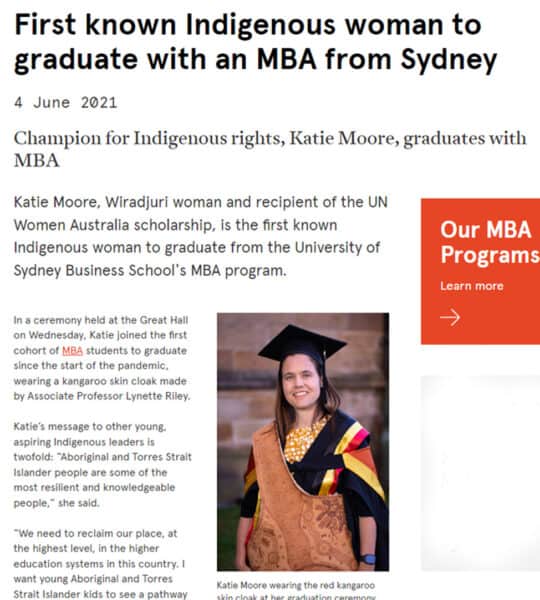Screen dimensions: 540x600
Task: Click the blank card below MBA Programs
Action: click(x=480, y=473)
